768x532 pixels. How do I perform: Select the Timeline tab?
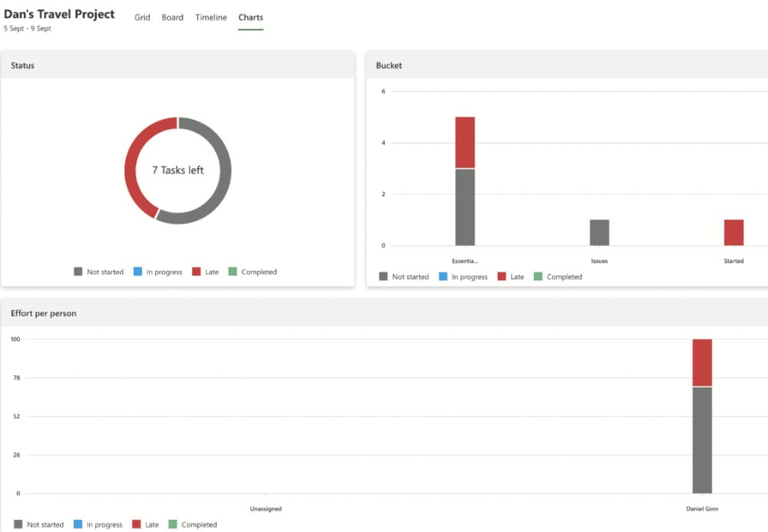(x=210, y=18)
